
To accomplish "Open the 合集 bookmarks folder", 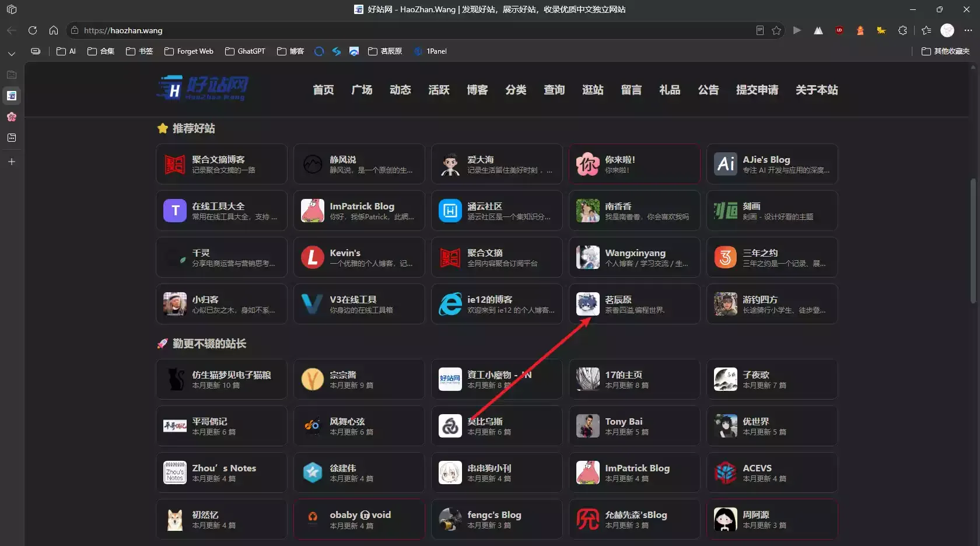I will point(101,51).
